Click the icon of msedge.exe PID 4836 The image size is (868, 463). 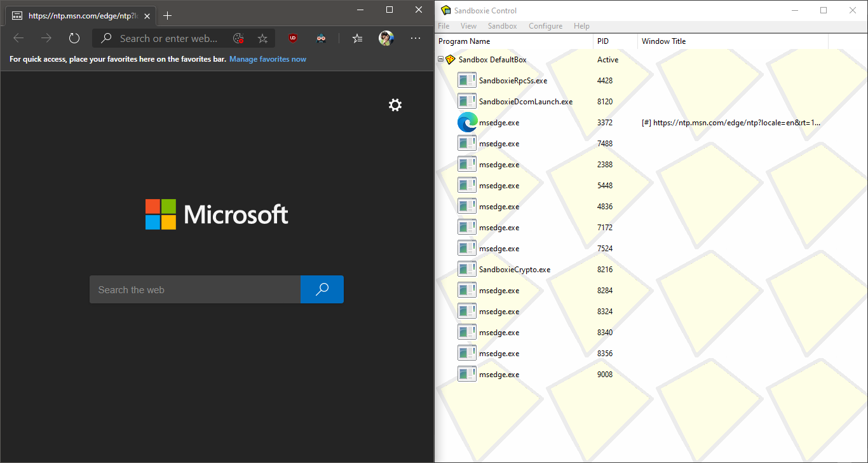click(x=467, y=207)
